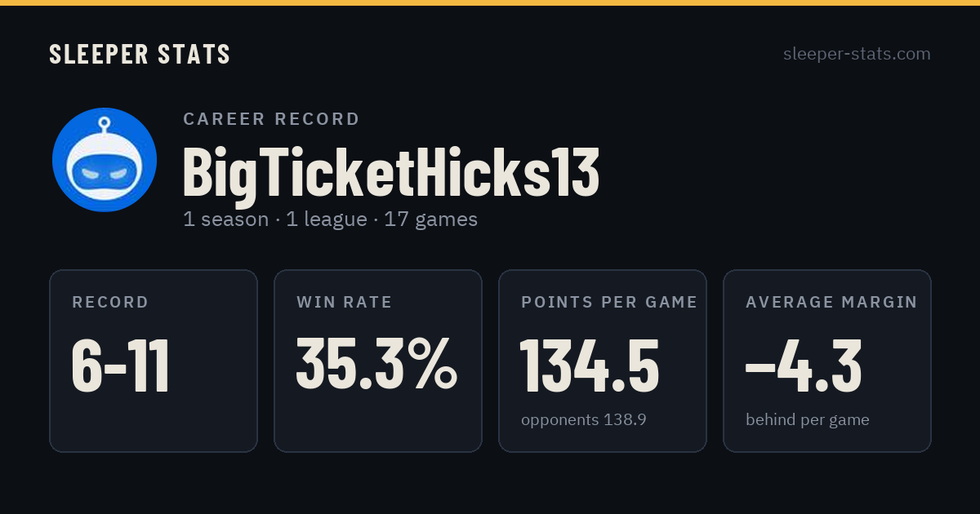Click the POINTS PER GAME label

click(x=609, y=303)
